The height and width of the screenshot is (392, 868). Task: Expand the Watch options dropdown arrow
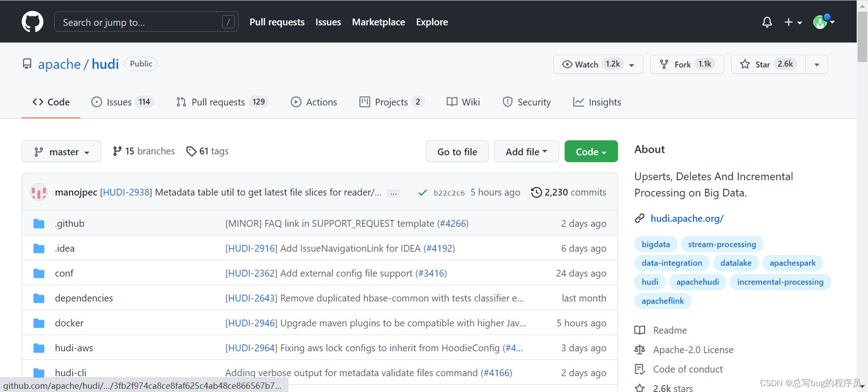point(632,65)
